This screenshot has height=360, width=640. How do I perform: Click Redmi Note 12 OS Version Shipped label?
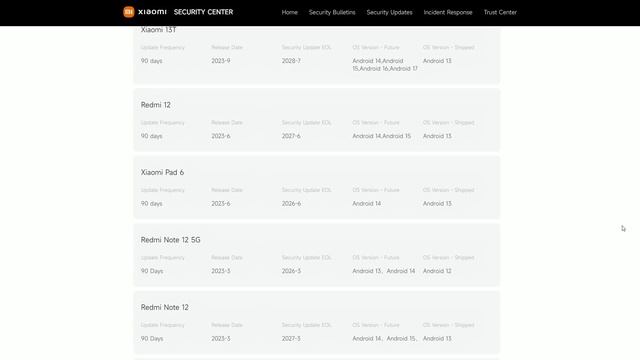coord(449,325)
